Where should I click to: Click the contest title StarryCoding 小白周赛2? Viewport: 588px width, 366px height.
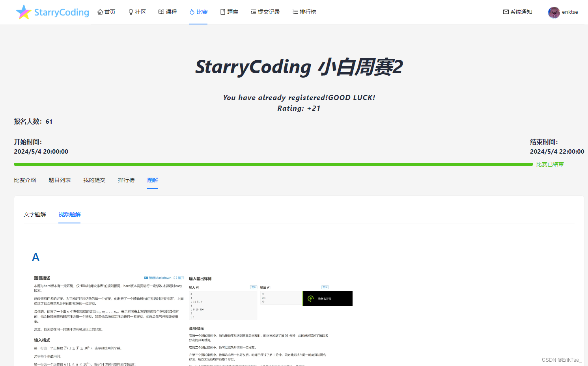299,67
